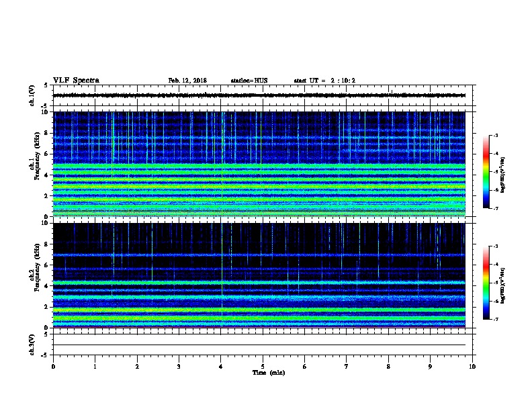Click the 1 tick label on Time axis
Screen dimensions: 532x411
[95, 367]
